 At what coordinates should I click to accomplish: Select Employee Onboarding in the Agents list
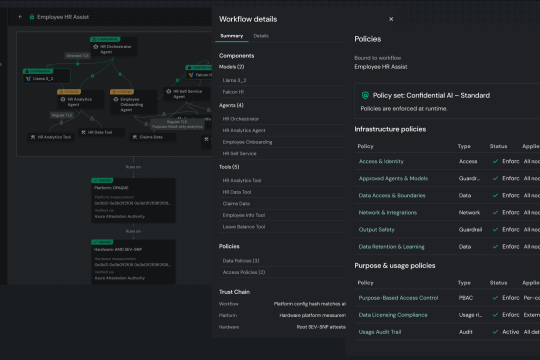(282, 142)
